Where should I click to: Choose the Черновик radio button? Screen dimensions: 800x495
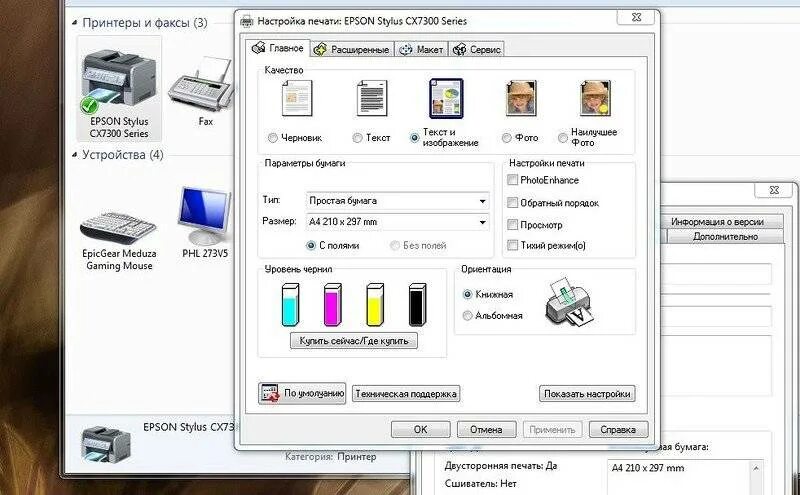(272, 138)
